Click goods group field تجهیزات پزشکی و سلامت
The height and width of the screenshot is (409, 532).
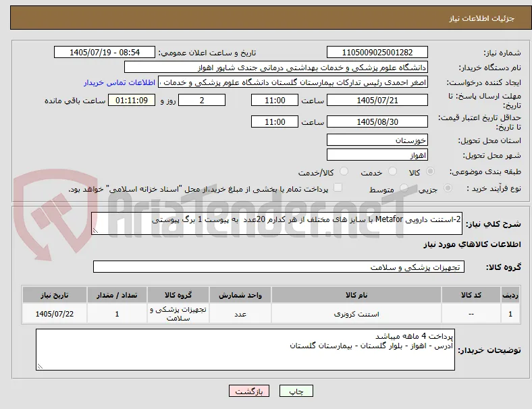coord(279,267)
